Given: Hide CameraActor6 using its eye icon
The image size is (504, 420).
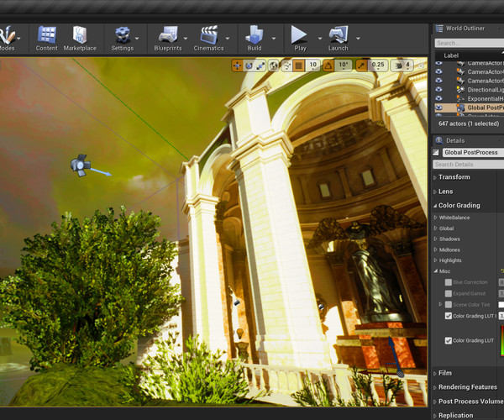Looking at the screenshot, I should [x=438, y=81].
